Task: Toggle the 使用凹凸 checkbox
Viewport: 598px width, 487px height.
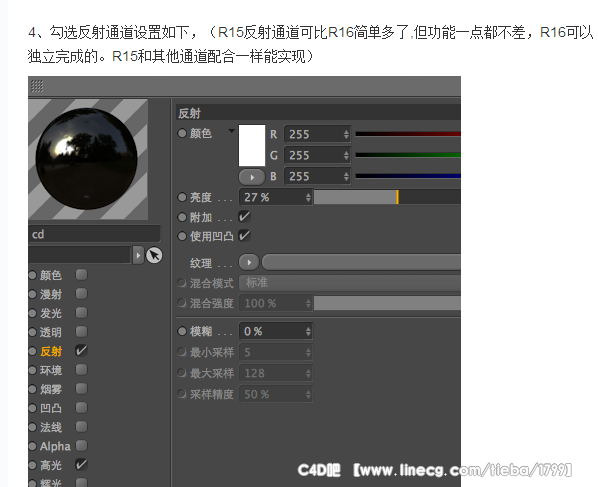Action: coord(244,235)
